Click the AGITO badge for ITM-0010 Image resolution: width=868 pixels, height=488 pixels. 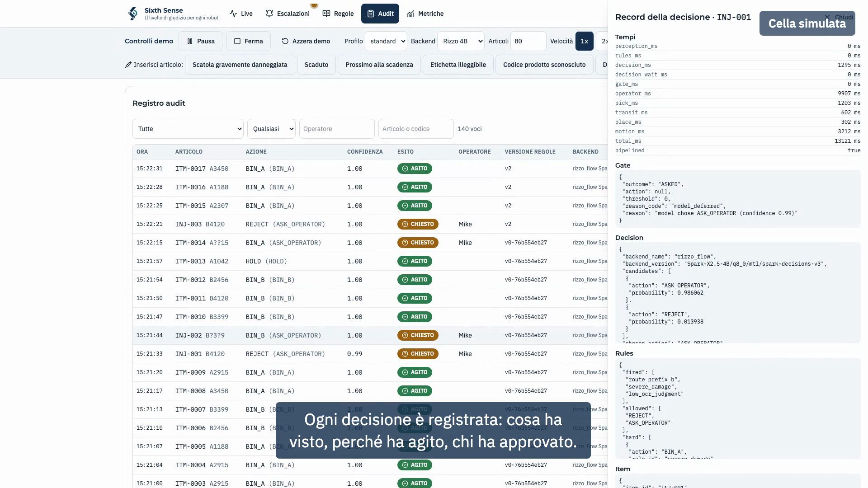pyautogui.click(x=415, y=317)
